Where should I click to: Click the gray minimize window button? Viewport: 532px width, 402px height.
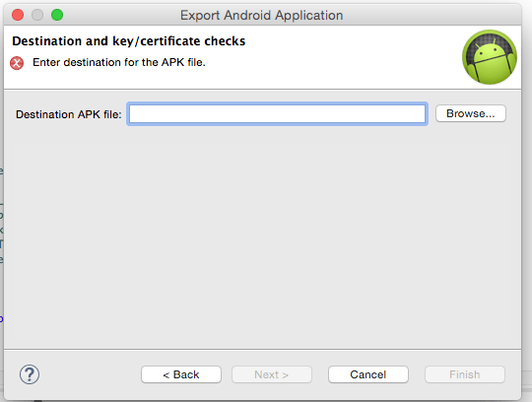click(37, 15)
